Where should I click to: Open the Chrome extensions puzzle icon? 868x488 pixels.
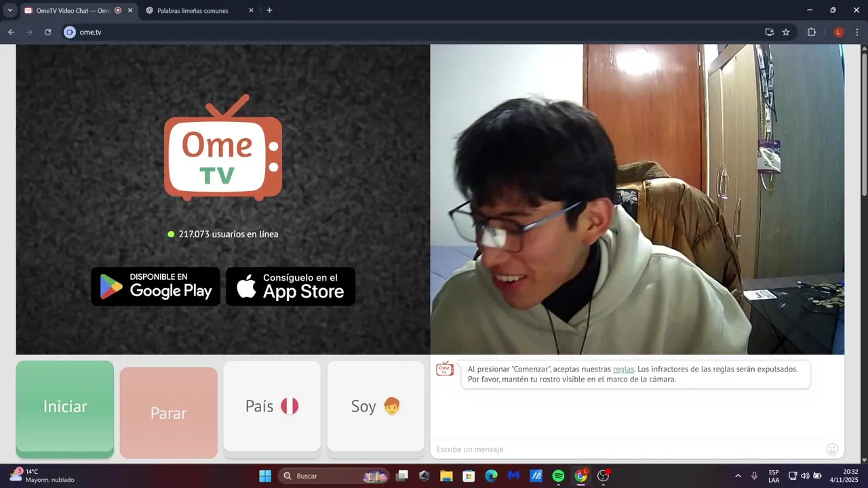[812, 32]
